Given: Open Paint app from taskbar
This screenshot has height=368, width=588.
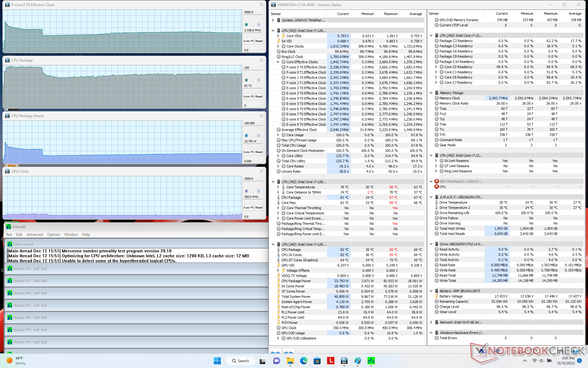Looking at the screenshot, I should coord(357,361).
